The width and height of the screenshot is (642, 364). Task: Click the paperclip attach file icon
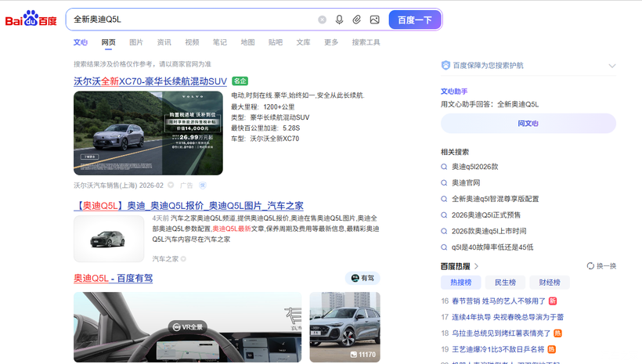356,20
